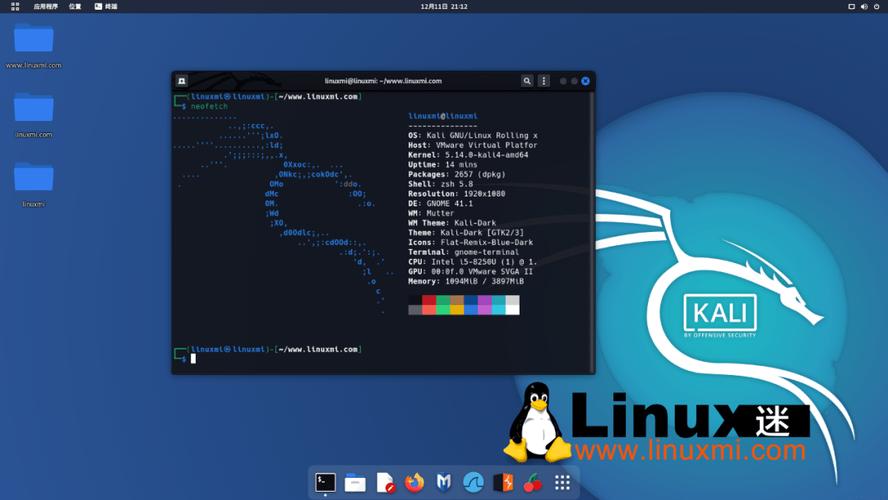Click the screen icon in top-right tray
This screenshot has height=500, width=888.
tap(851, 6)
